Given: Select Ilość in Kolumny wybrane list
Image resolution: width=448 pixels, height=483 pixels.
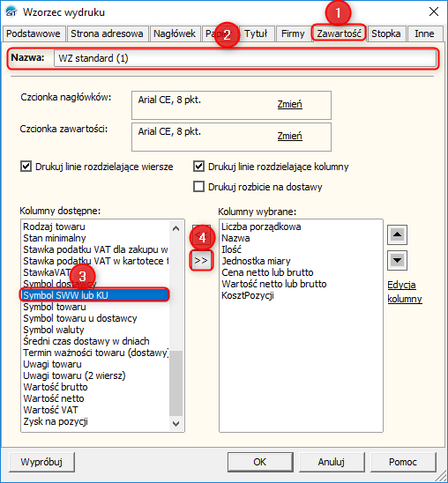Looking at the screenshot, I should click(301, 249).
